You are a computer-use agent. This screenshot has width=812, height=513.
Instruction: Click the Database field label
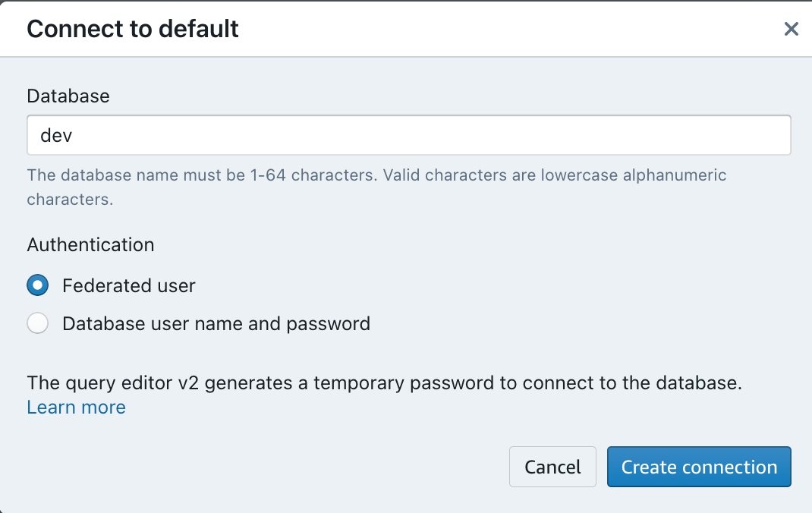[x=68, y=96]
